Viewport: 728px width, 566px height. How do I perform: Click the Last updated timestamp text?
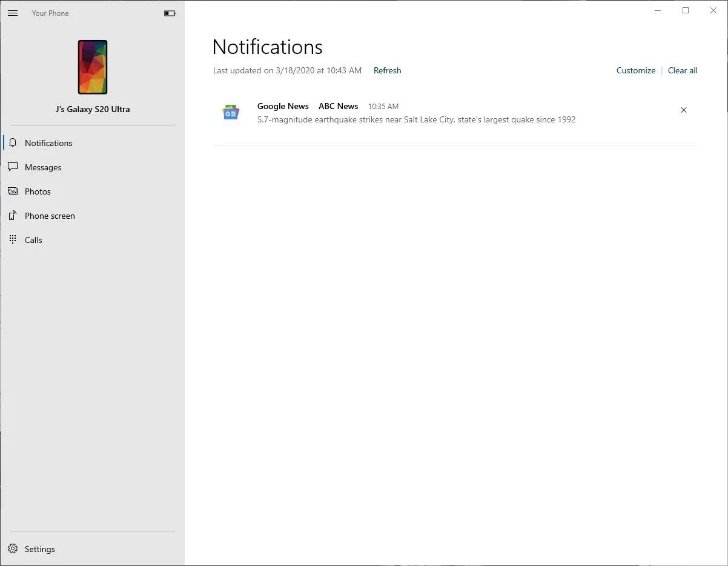[287, 70]
